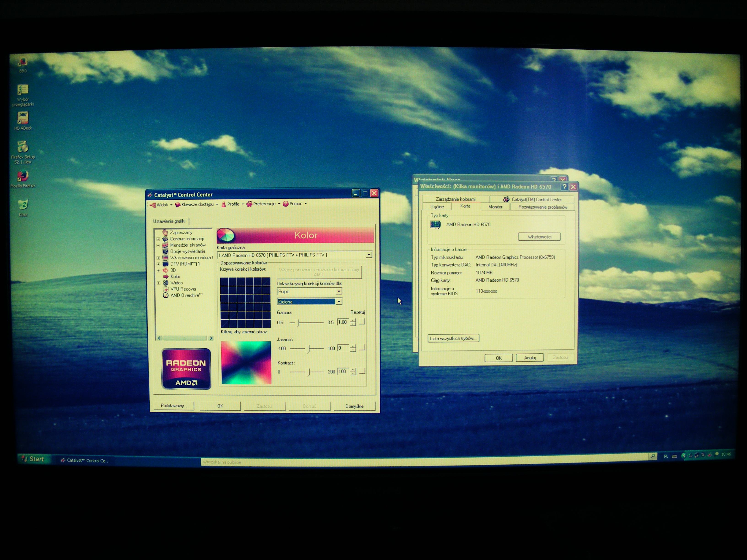The image size is (747, 560).
Task: Open the Zielona channel dropdown
Action: 339,302
